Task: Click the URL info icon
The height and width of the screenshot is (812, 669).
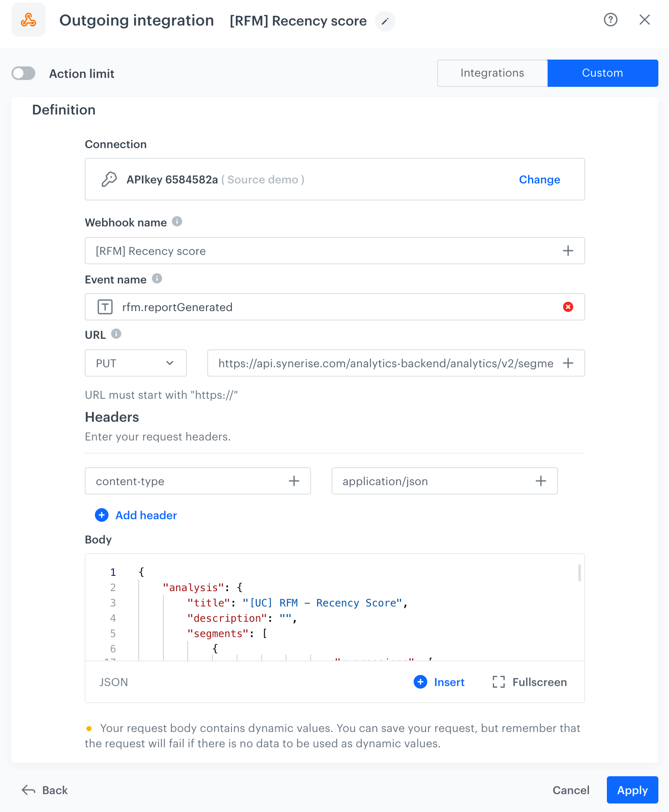Action: [116, 334]
